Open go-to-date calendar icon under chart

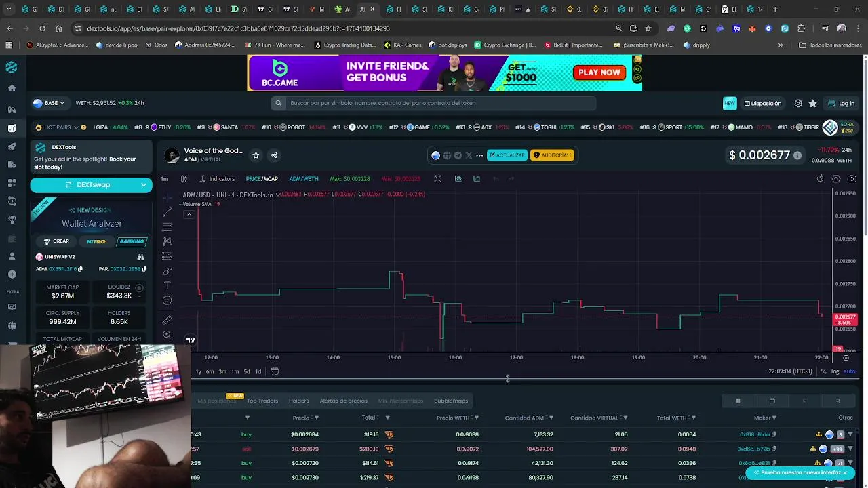pyautogui.click(x=275, y=371)
